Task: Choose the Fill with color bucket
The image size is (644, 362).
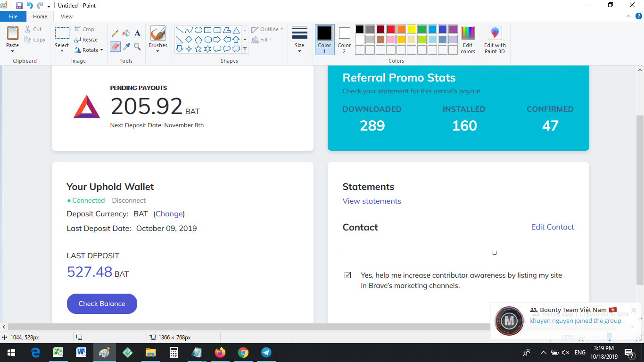Action: click(x=126, y=33)
